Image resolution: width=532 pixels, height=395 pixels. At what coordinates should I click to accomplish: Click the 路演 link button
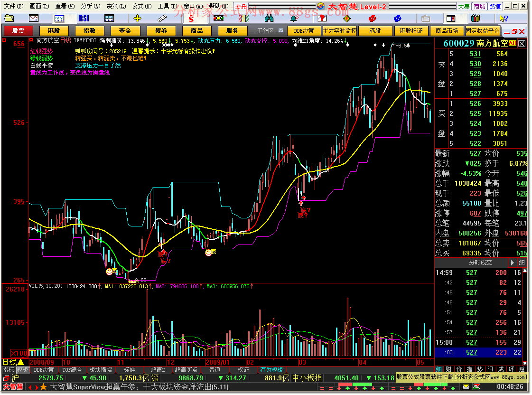495,7
